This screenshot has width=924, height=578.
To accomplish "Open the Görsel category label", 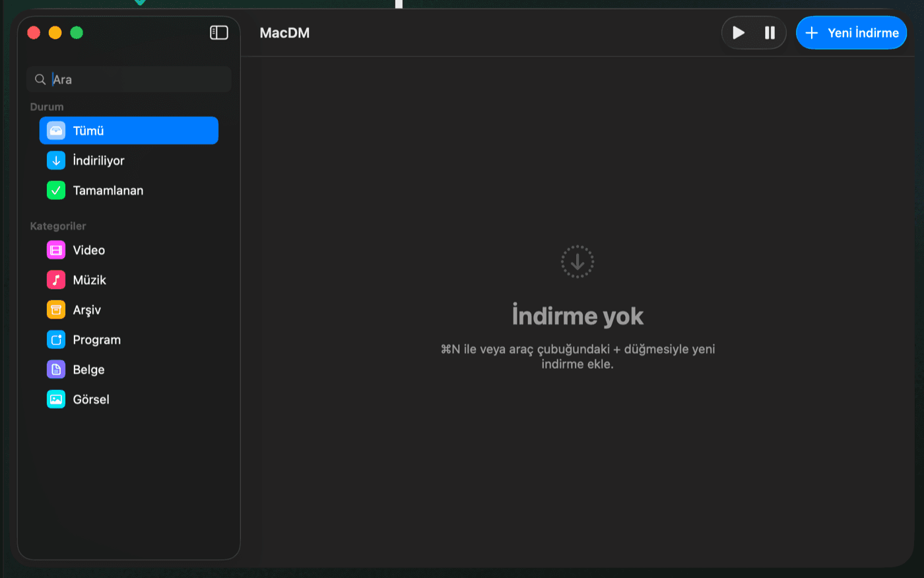I will [91, 399].
